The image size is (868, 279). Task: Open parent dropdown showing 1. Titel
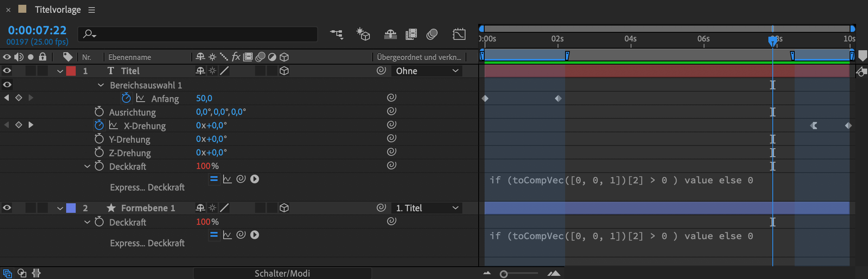[x=427, y=208]
